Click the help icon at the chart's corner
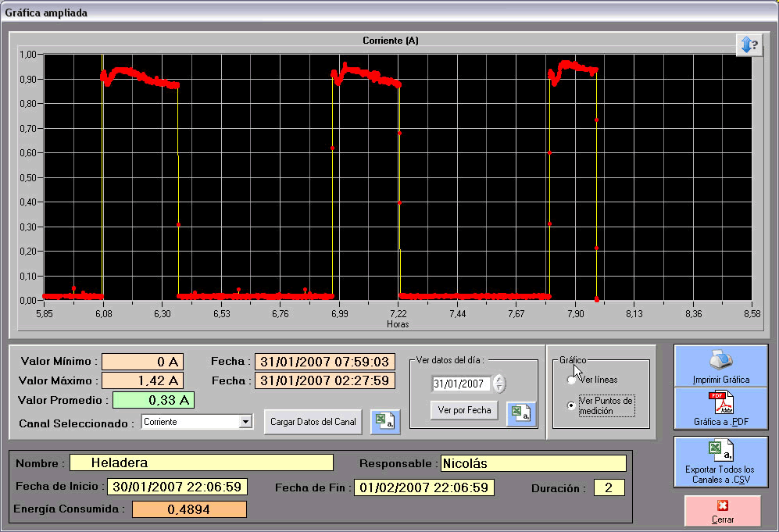The image size is (779, 532). [x=749, y=45]
